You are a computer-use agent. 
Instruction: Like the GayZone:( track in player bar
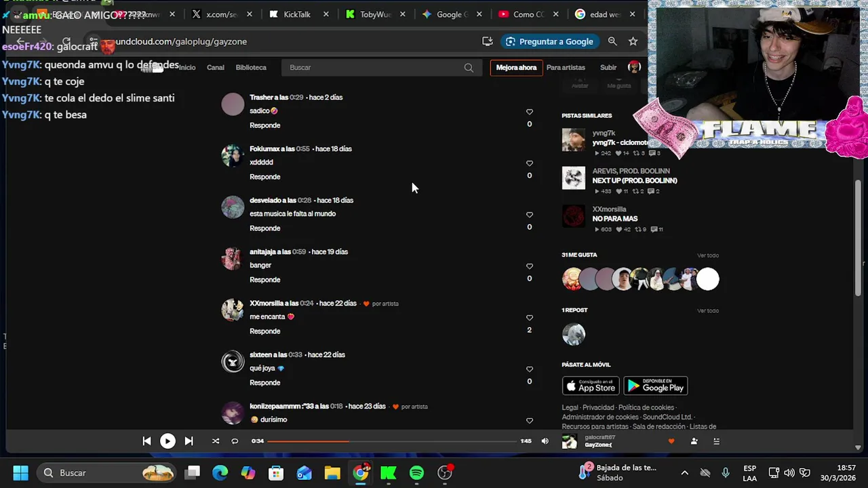click(x=671, y=441)
